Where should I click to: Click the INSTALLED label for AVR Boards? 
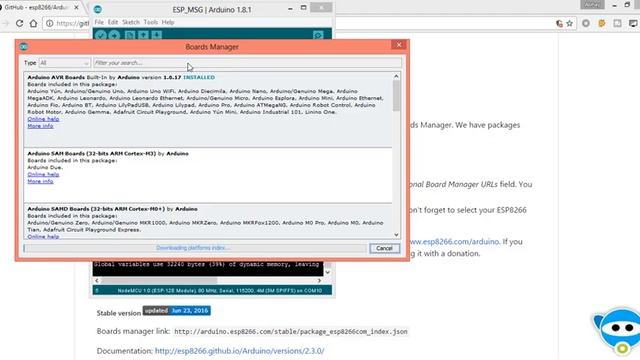coord(199,77)
